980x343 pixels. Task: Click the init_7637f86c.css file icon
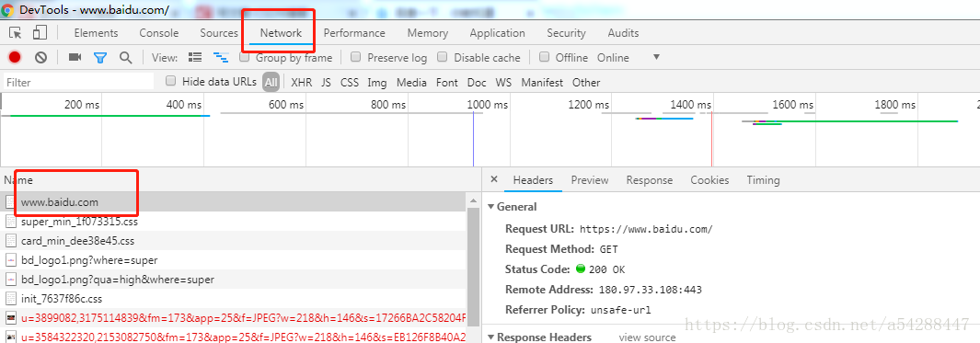[x=10, y=299]
